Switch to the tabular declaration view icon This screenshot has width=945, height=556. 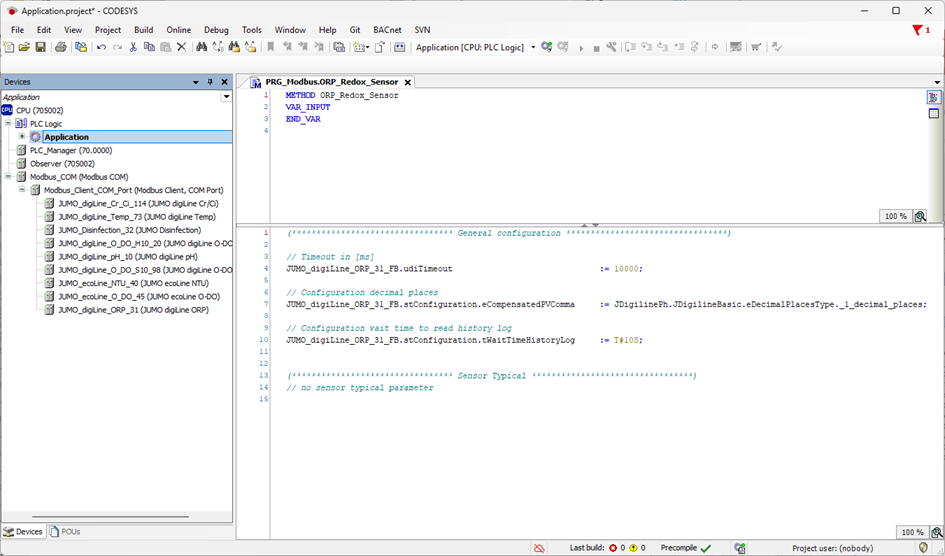coord(934,113)
